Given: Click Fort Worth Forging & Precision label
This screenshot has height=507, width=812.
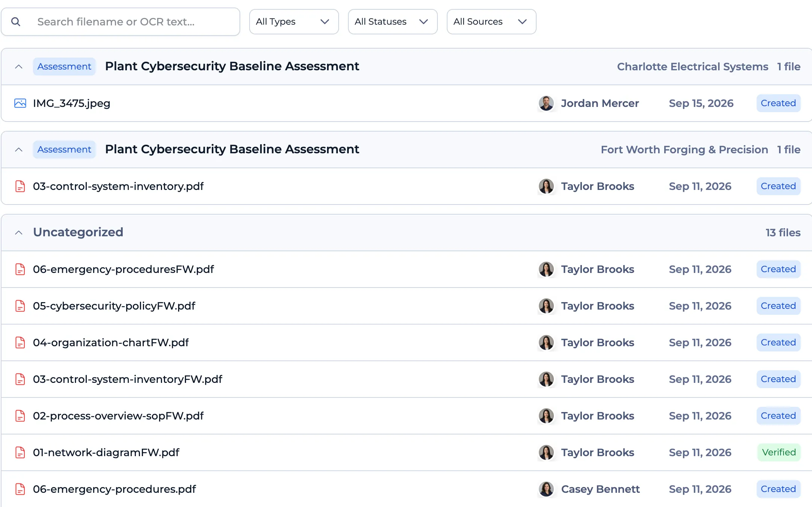Looking at the screenshot, I should pyautogui.click(x=684, y=150).
